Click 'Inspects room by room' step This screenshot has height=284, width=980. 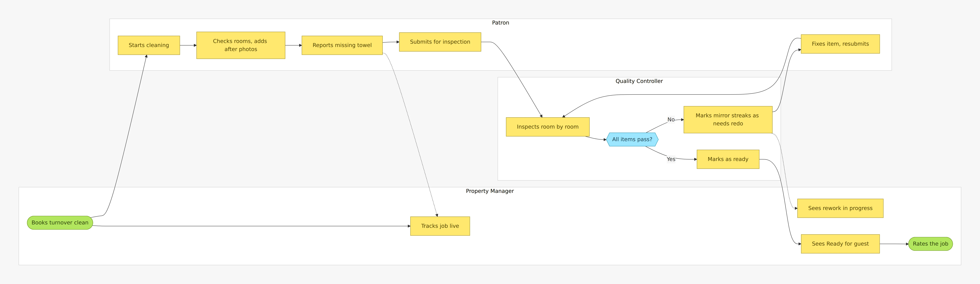(548, 127)
